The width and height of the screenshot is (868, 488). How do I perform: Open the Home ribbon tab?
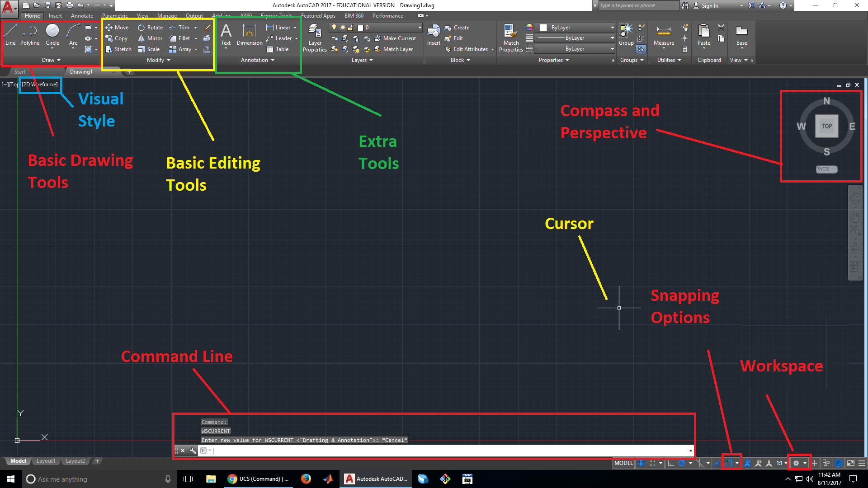[x=32, y=15]
